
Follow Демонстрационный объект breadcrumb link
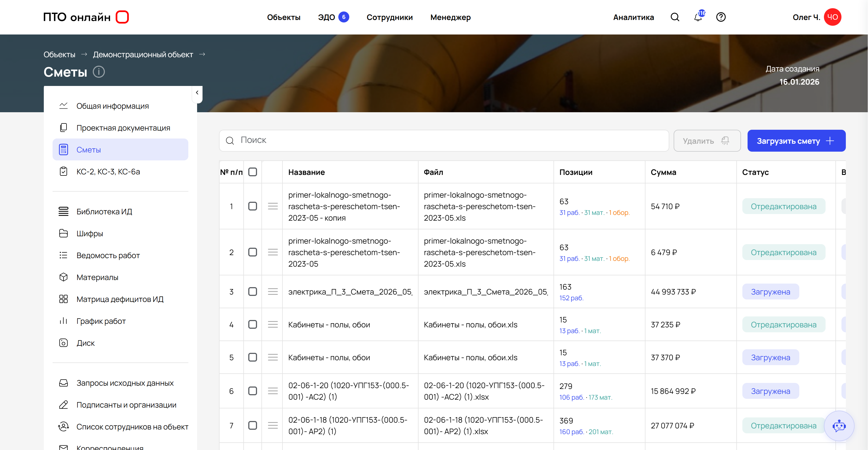(143, 54)
